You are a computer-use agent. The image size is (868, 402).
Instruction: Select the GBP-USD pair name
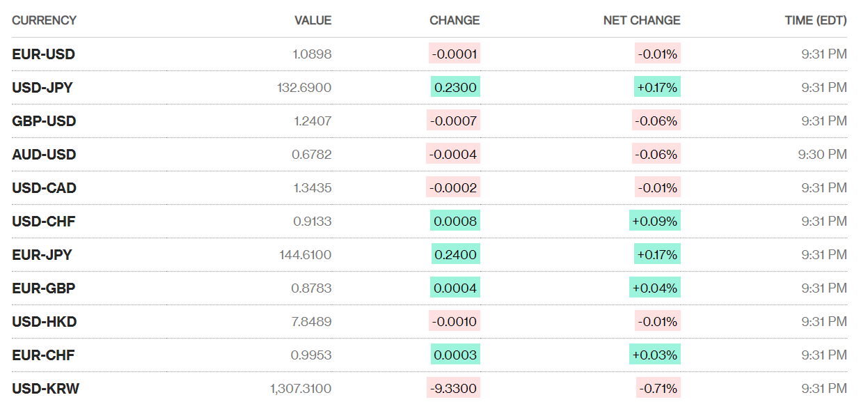44,121
